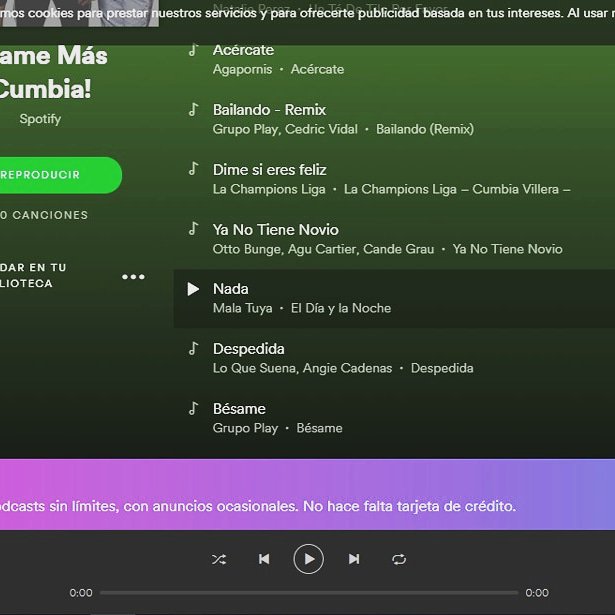This screenshot has width=615, height=615.
Task: Open artist Mala Tuya
Action: tap(242, 308)
